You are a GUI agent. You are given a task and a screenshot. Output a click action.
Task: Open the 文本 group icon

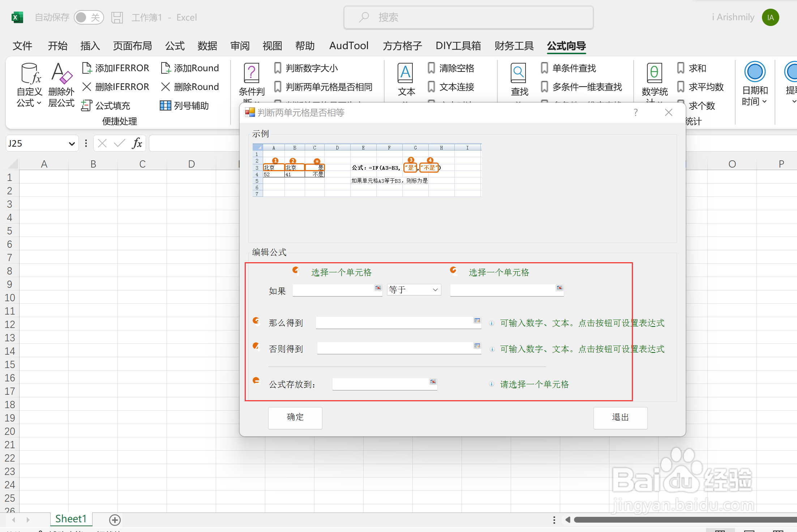[406, 73]
